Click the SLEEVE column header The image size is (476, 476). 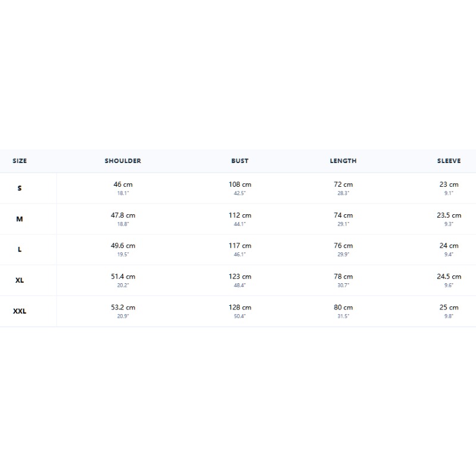point(449,161)
